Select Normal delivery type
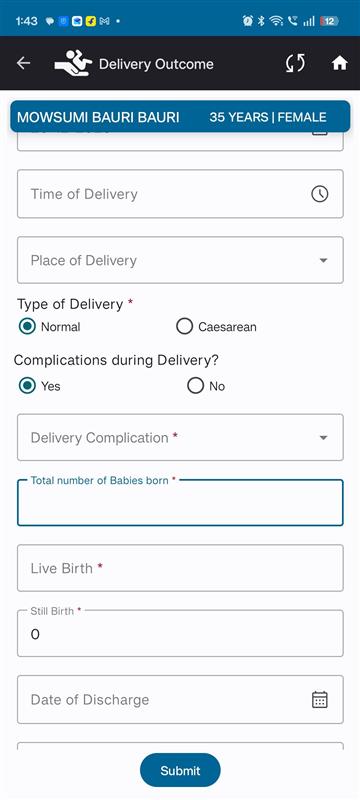The image size is (360, 800). pyautogui.click(x=49, y=327)
